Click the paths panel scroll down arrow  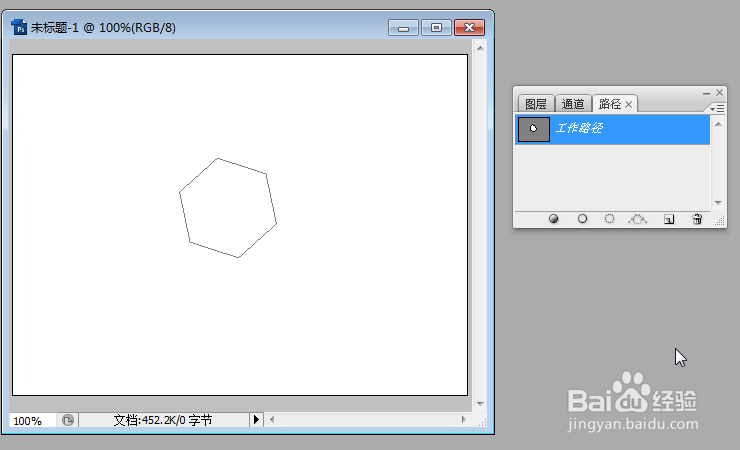coord(718,203)
